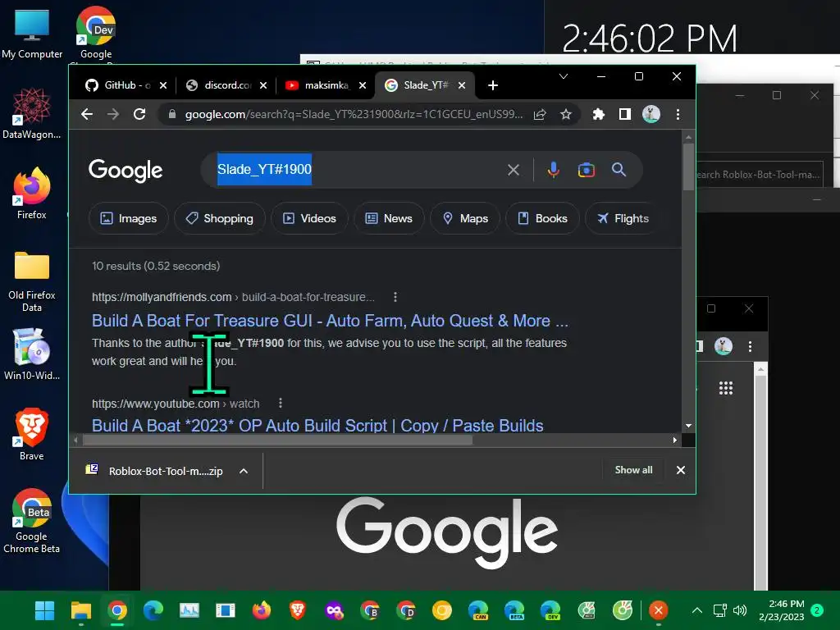Image resolution: width=840 pixels, height=630 pixels.
Task: Open the Extensions puzzle icon
Action: [598, 114]
